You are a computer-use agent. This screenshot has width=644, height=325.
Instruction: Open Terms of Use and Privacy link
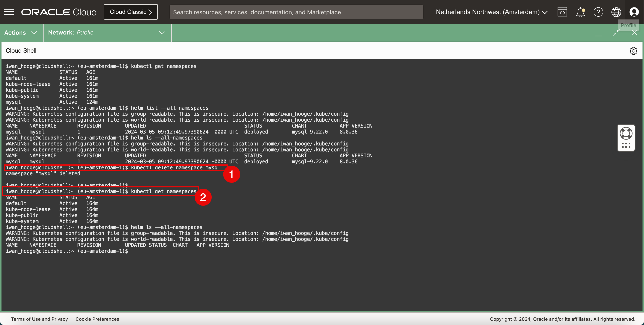coord(39,319)
